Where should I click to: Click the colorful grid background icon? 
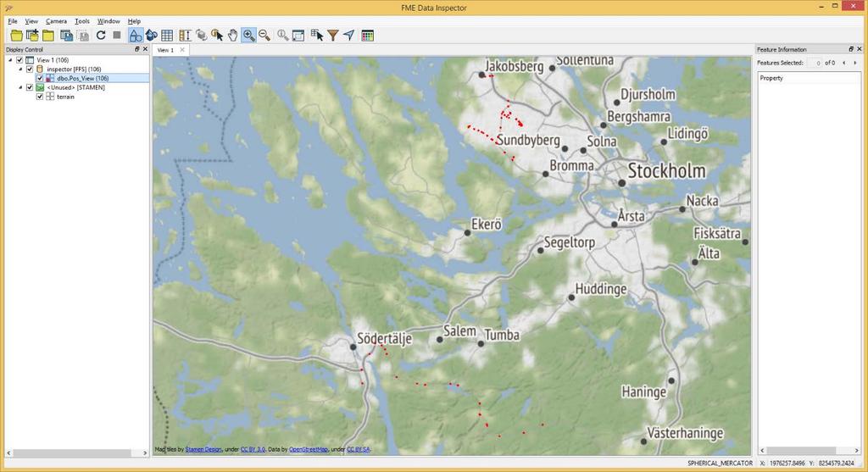[367, 36]
